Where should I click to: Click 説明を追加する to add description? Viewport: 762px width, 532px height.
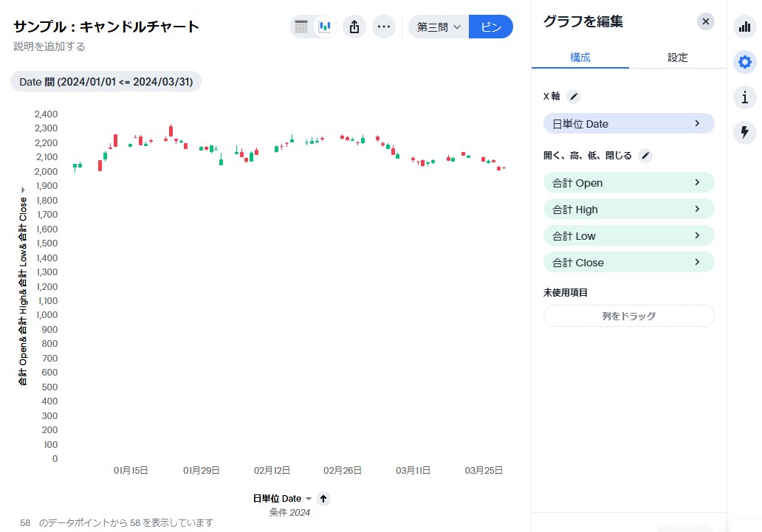49,46
